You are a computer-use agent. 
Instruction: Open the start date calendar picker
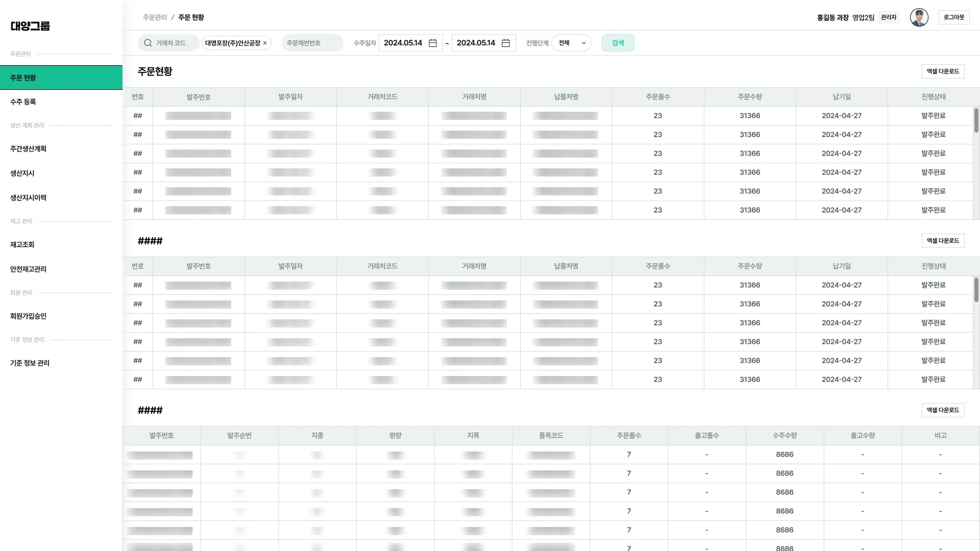pos(433,43)
